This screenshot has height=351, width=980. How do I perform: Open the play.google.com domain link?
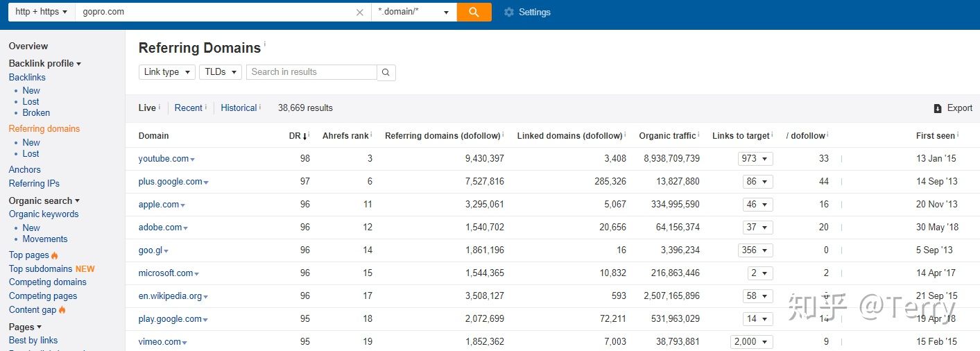click(170, 319)
